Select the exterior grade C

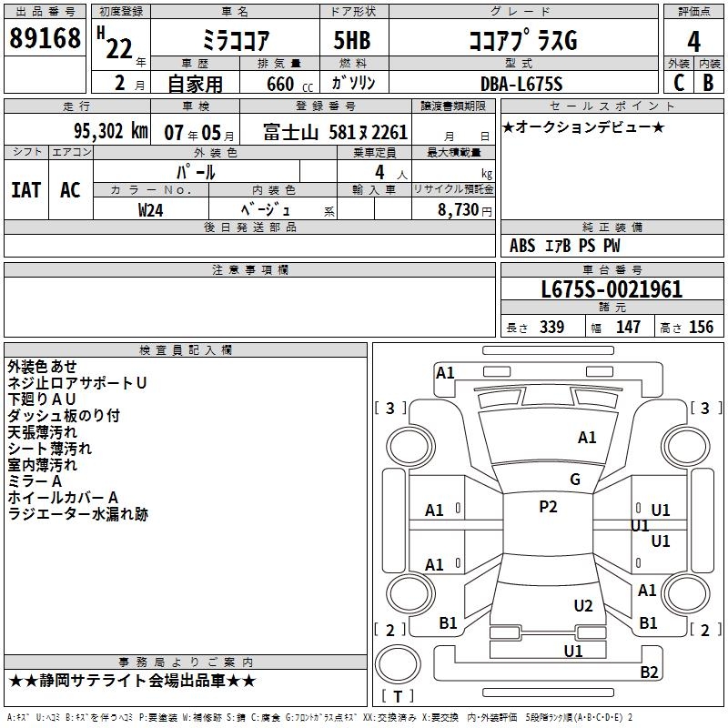(679, 83)
